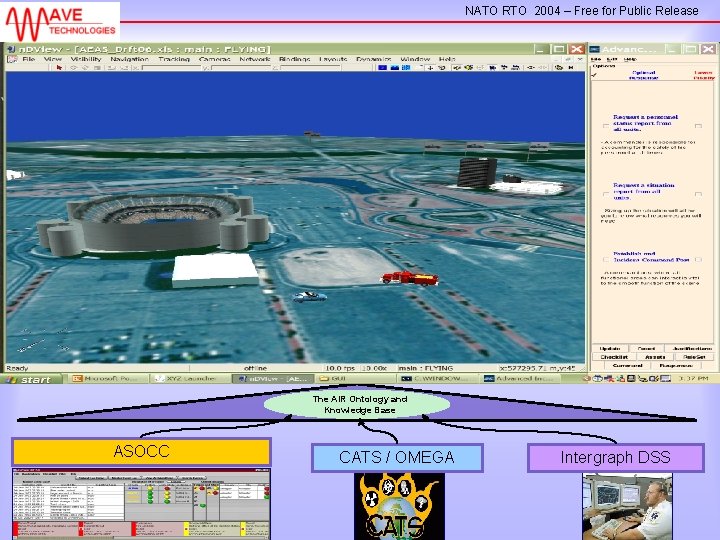The height and width of the screenshot is (540, 720).
Task: Click the dark tower building model
Action: coord(477,172)
